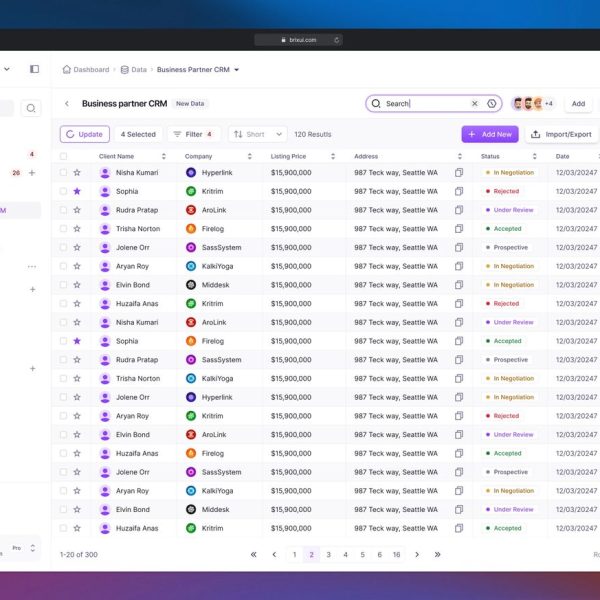This screenshot has width=600, height=600.
Task: Click Prospective status in Rudra Pratap SassSystem row
Action: [507, 360]
